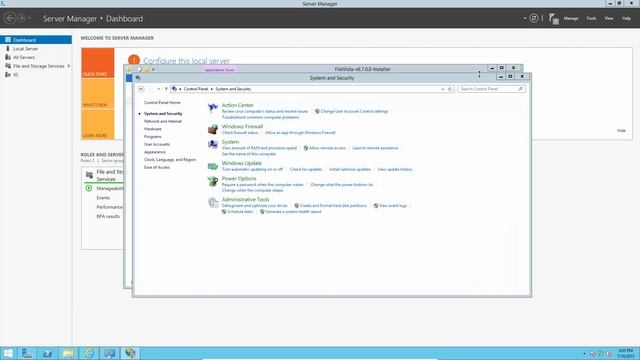Click View event logs

pyautogui.click(x=393, y=206)
